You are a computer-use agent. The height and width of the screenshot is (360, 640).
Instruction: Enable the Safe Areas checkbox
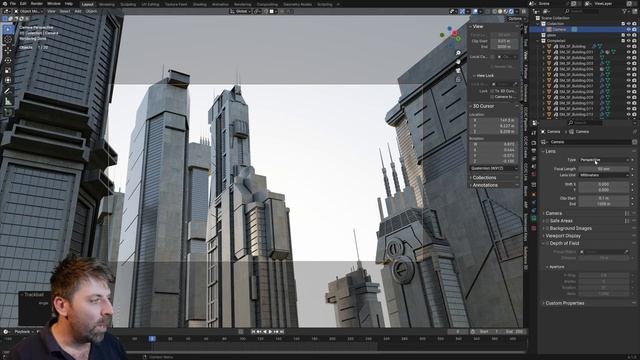tap(547, 221)
